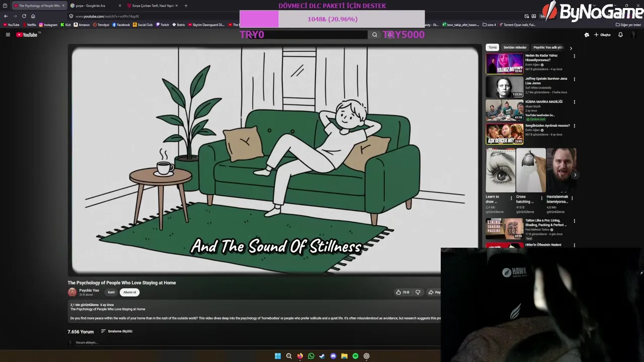
Task: Open the Cross hatching short
Action: 530,171
